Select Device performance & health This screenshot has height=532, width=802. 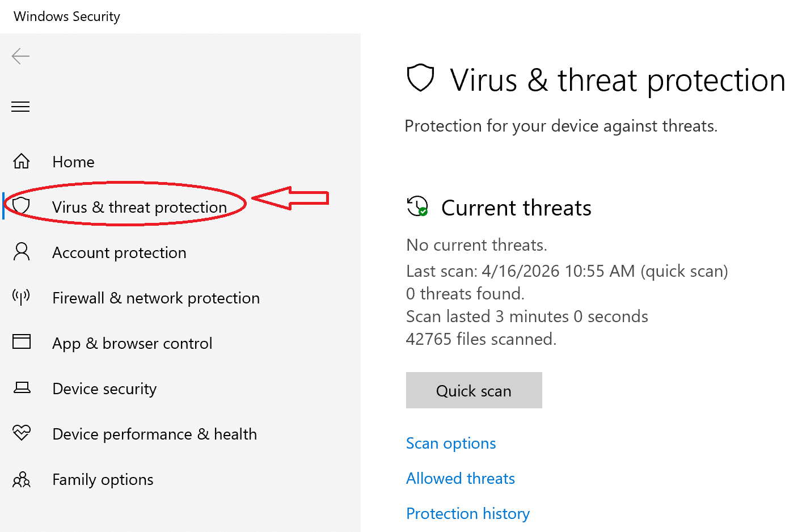coord(154,434)
